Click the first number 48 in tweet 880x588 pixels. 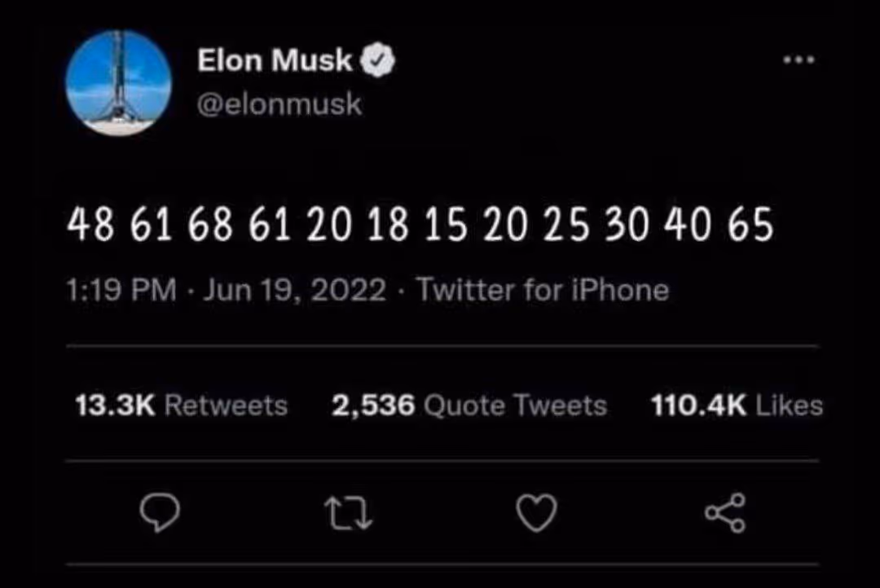click(90, 226)
